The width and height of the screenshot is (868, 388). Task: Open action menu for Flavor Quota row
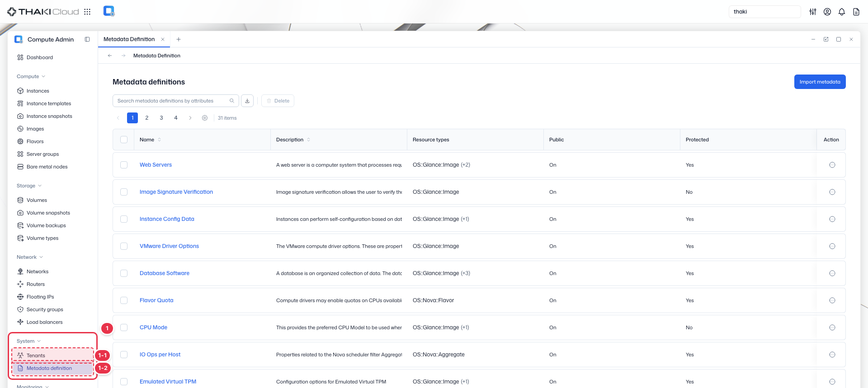coord(832,300)
